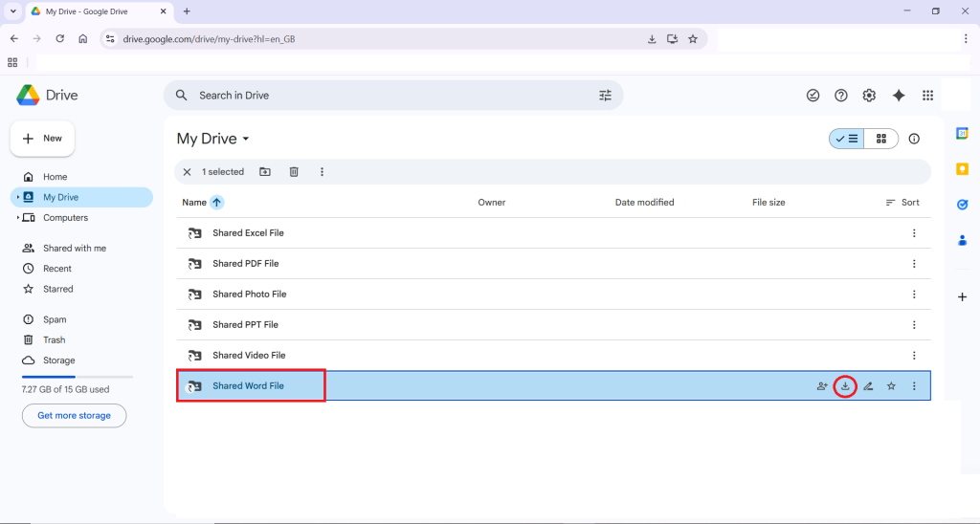
Task: Open the Gemini sparkle icon
Action: coord(899,96)
